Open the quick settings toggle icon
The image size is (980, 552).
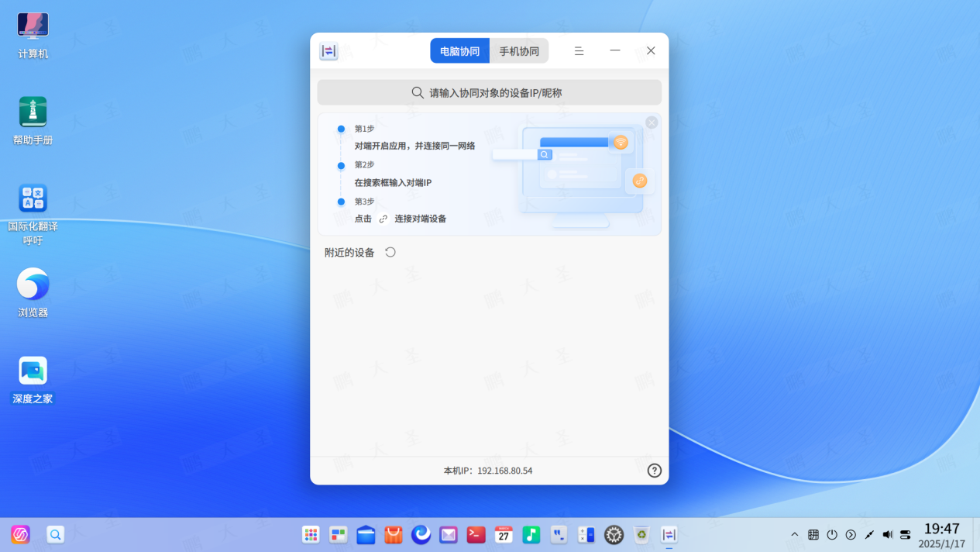[x=906, y=534]
